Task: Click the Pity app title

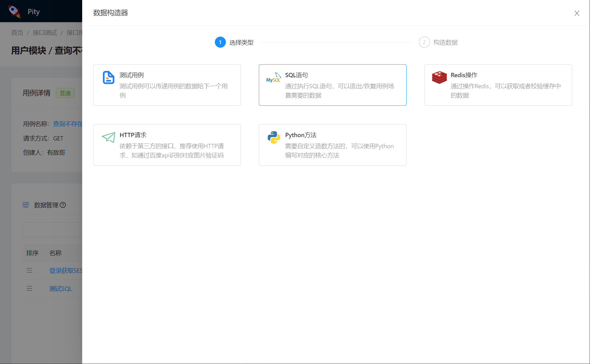Action: point(34,12)
